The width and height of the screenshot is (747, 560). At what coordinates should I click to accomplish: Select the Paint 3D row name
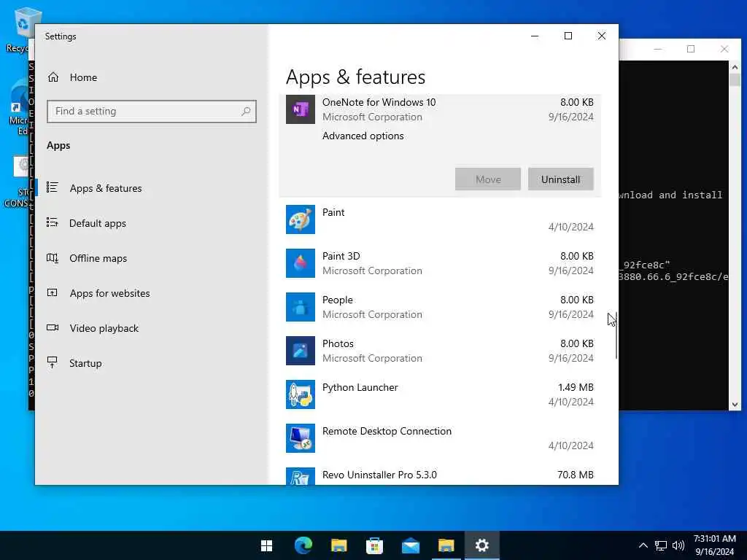[341, 256]
